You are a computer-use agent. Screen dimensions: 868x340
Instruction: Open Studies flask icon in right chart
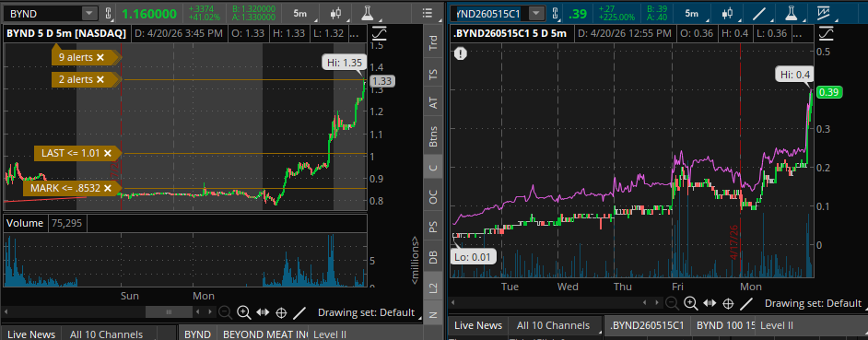pos(792,13)
